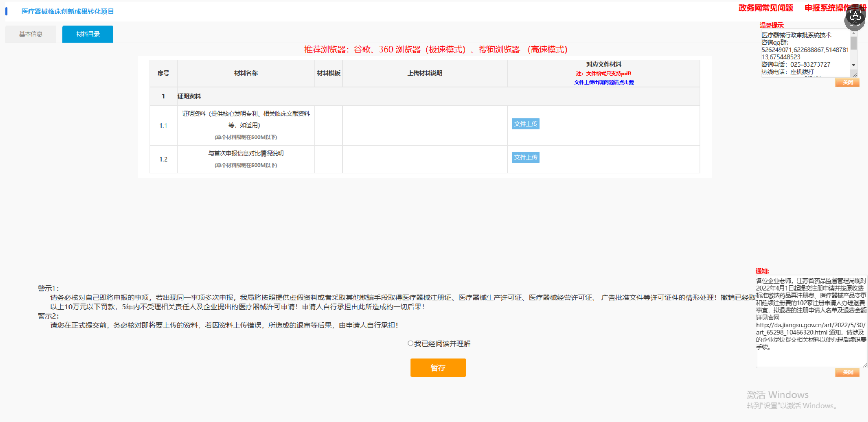Click the 温馨提示 scrollbar thumb
Image resolution: width=868 pixels, height=422 pixels.
(854, 43)
